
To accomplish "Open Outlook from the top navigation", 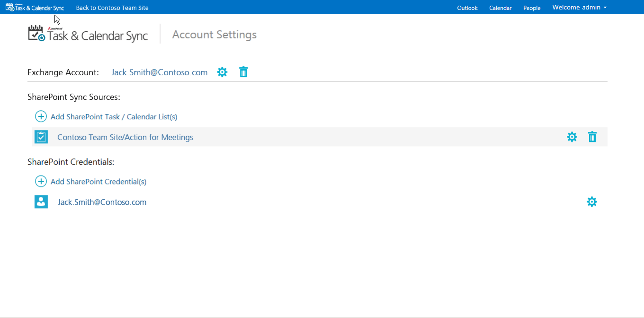I will coord(467,8).
